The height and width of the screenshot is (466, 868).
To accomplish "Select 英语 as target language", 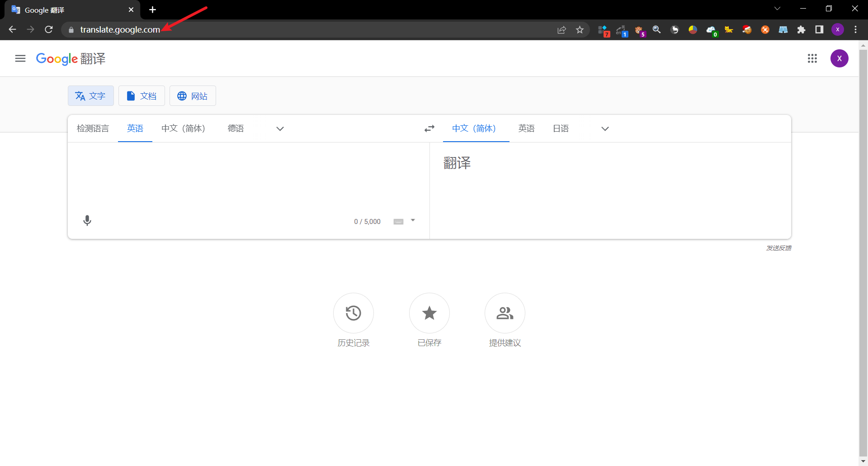I will (527, 128).
